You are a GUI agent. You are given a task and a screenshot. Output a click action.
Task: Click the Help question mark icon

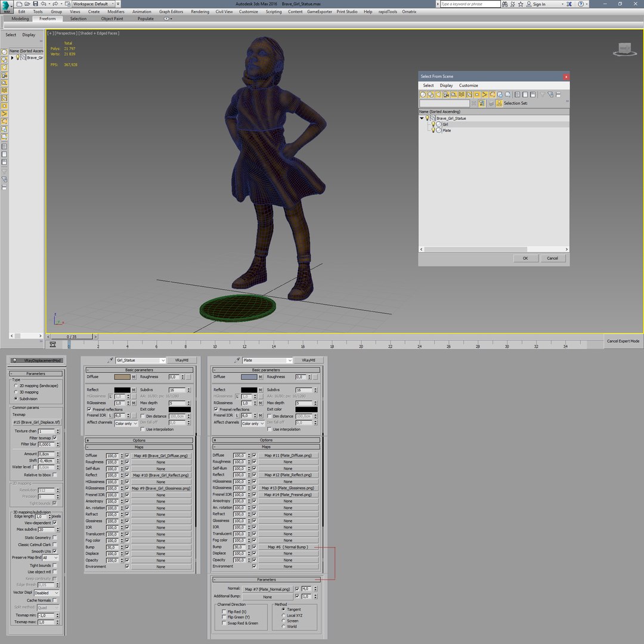581,4
